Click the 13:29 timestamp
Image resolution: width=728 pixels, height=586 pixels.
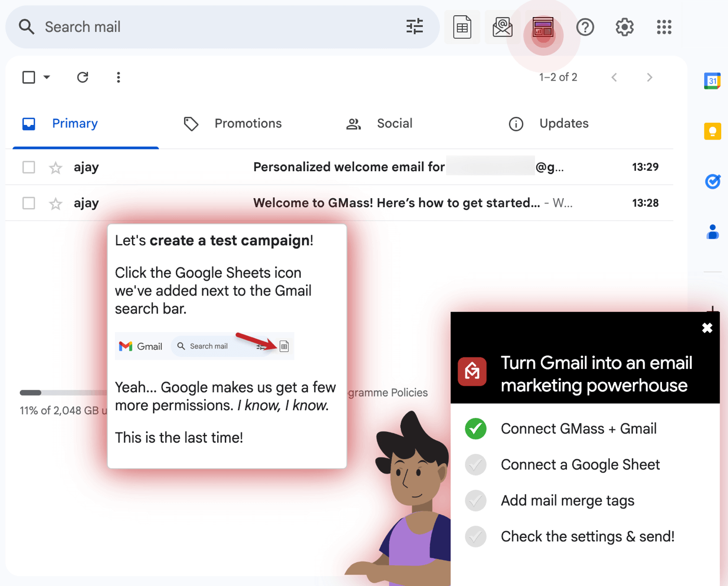[x=645, y=167]
